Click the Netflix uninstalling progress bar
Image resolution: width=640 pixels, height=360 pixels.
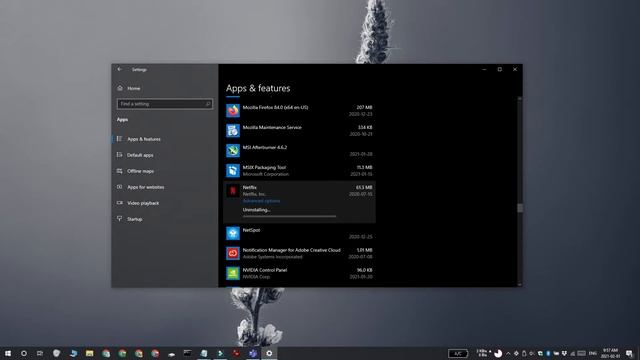[x=289, y=216]
